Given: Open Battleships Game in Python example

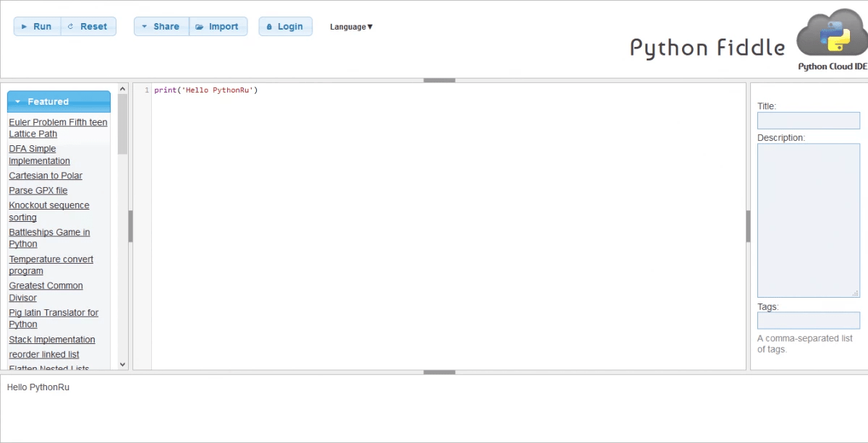Looking at the screenshot, I should [49, 238].
